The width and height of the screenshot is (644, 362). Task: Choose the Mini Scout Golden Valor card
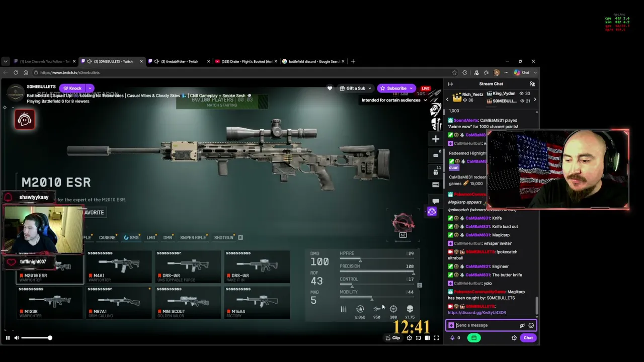[x=188, y=303]
